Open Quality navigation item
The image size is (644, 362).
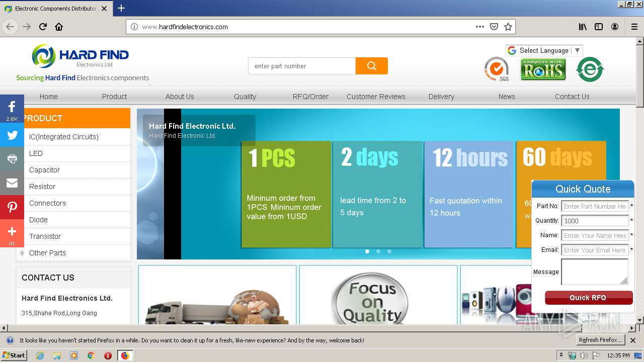[245, 97]
